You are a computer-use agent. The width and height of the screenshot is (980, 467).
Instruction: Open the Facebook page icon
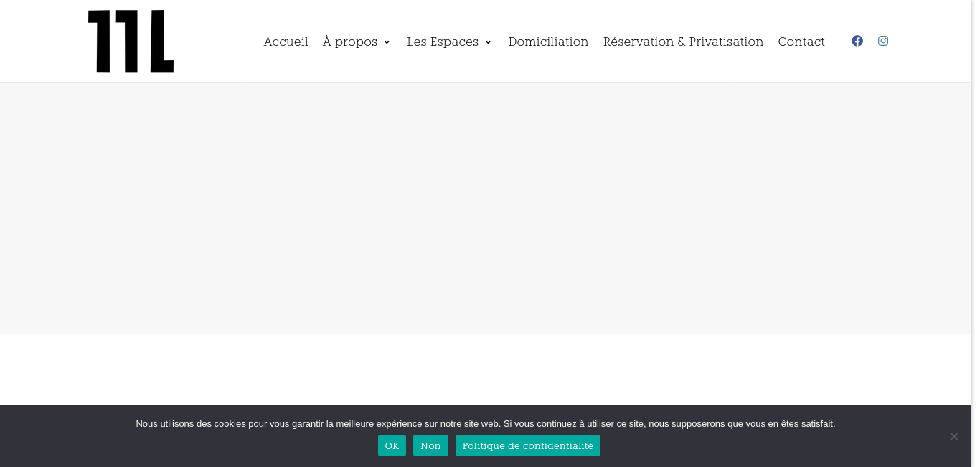pyautogui.click(x=857, y=41)
